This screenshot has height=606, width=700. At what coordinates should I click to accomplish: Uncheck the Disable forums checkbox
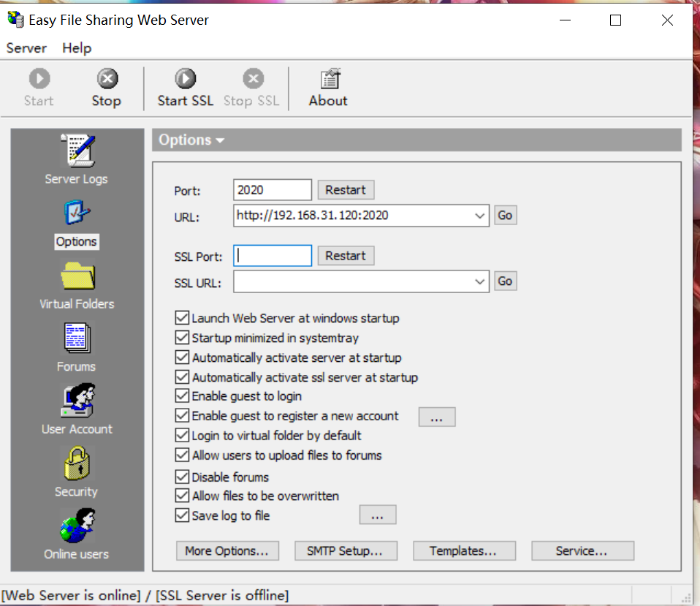(x=182, y=477)
